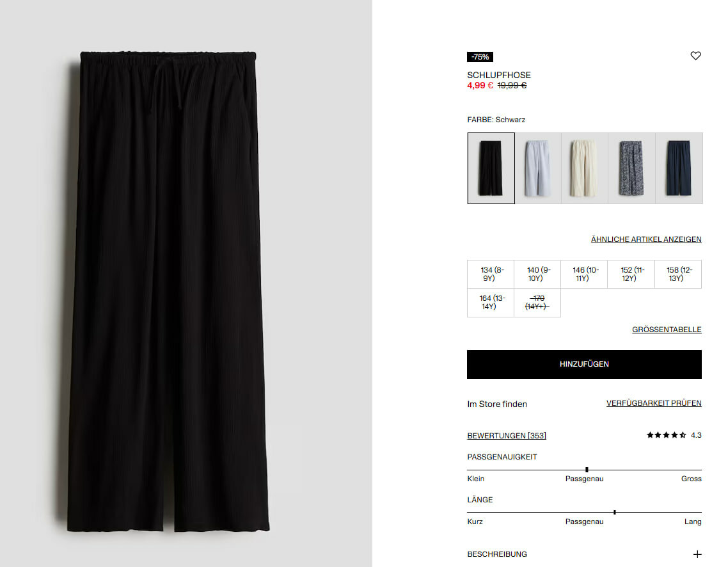
Task: Open Ähnliche Artikel anzeigen link
Action: point(646,239)
